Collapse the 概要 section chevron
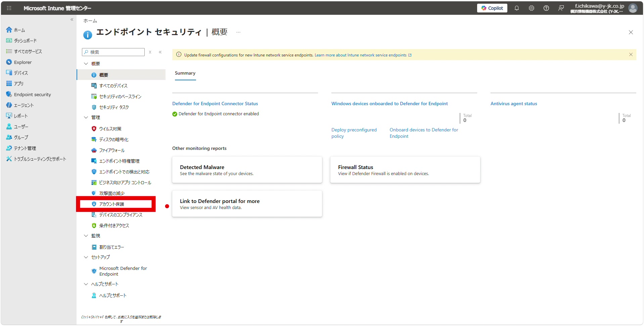This screenshot has width=644, height=326. click(x=86, y=64)
